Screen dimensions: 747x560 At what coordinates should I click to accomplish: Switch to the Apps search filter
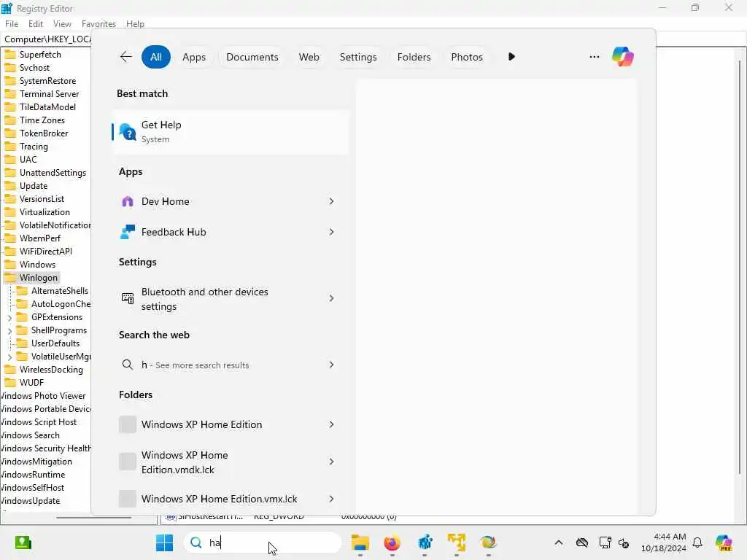[194, 57]
